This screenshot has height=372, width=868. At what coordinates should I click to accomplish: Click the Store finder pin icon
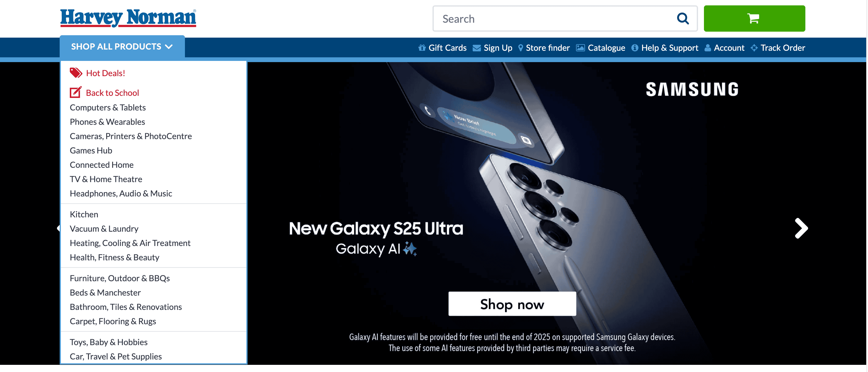point(520,48)
